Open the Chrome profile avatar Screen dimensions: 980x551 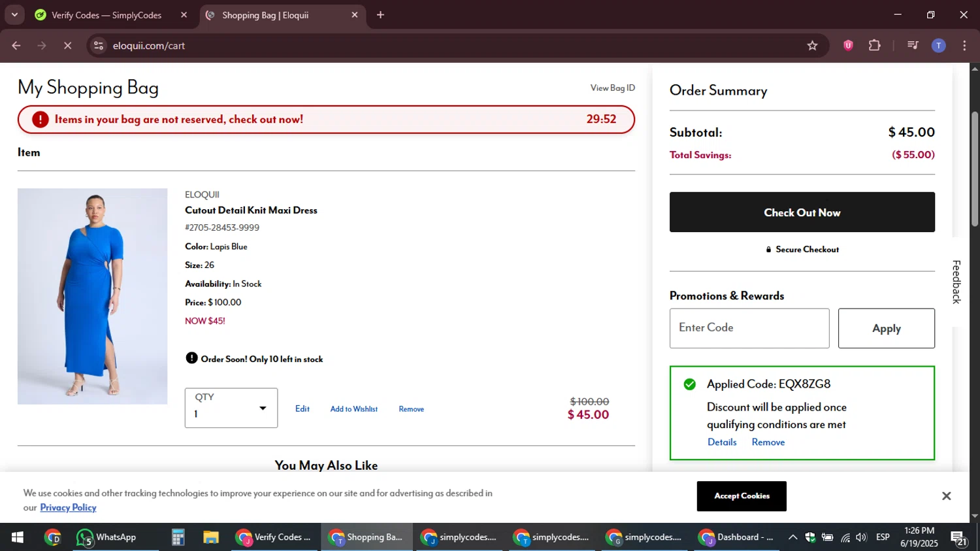coord(938,46)
